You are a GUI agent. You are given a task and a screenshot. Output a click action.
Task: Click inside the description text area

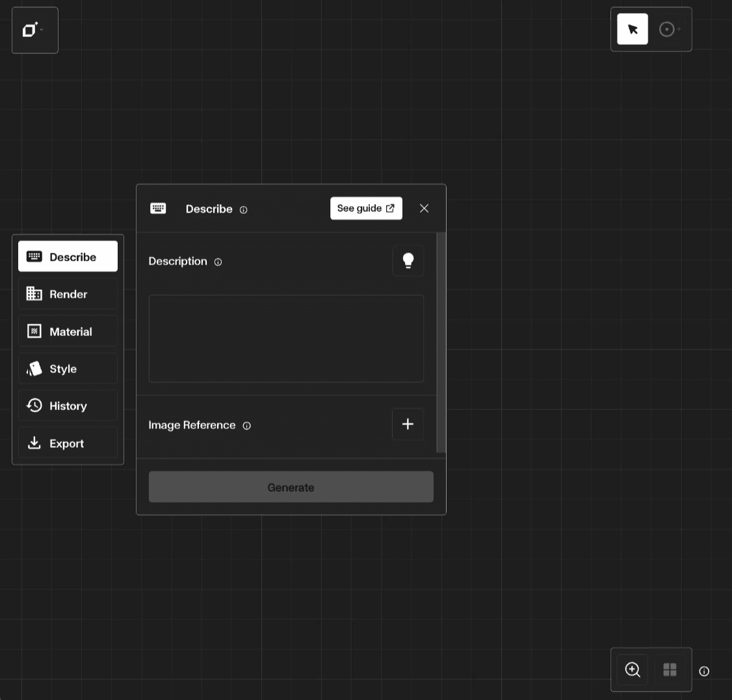[x=286, y=338]
